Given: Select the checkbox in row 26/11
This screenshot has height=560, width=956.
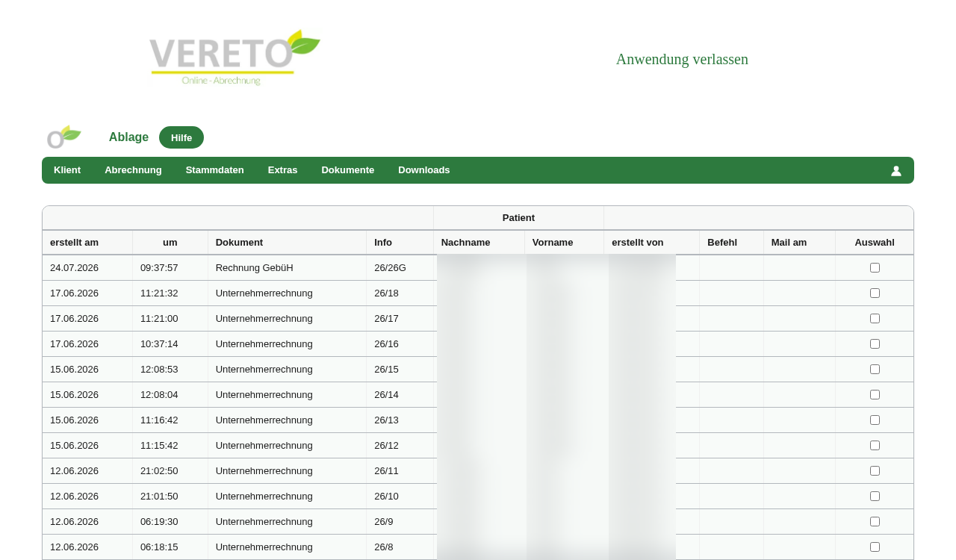Looking at the screenshot, I should 875,471.
